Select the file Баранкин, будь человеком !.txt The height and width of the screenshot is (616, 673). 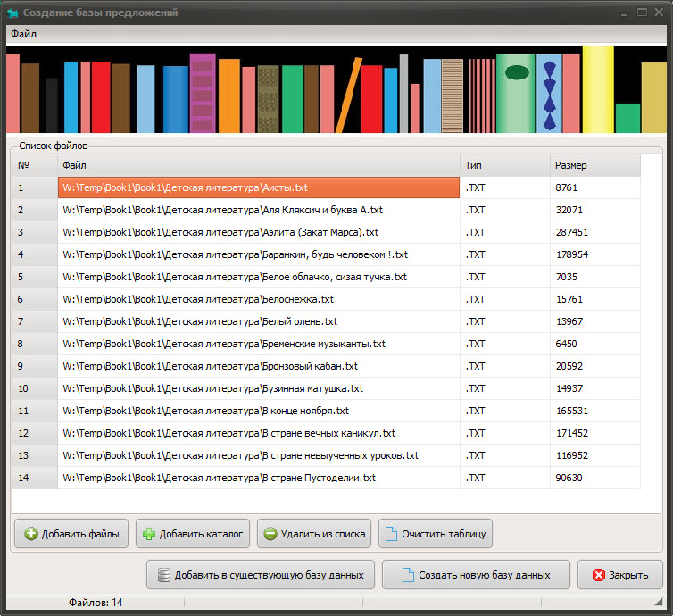[x=259, y=254]
